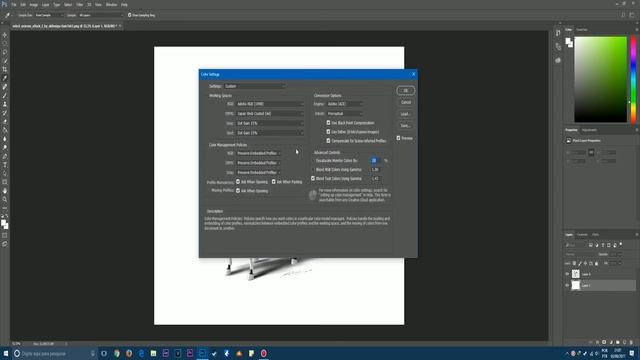This screenshot has width=640, height=360.
Task: Select the Crop tool
Action: coord(5,69)
